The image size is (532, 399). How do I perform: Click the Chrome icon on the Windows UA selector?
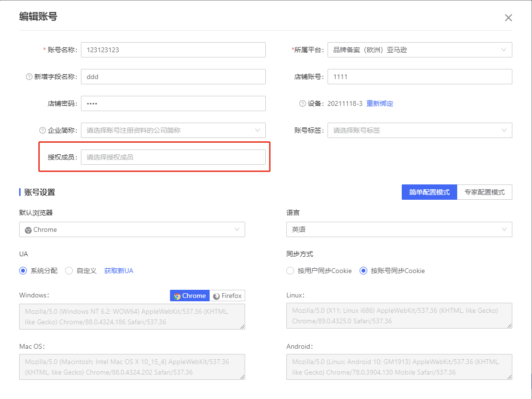pos(177,296)
